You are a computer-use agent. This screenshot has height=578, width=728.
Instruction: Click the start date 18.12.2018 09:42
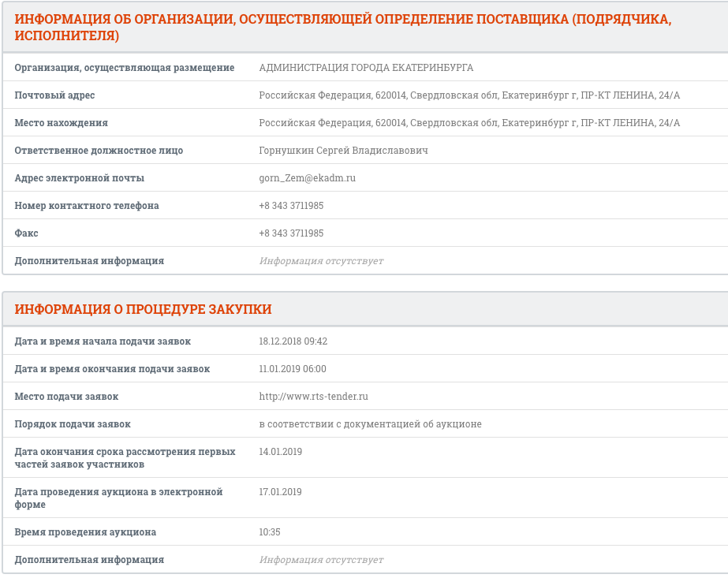point(293,341)
